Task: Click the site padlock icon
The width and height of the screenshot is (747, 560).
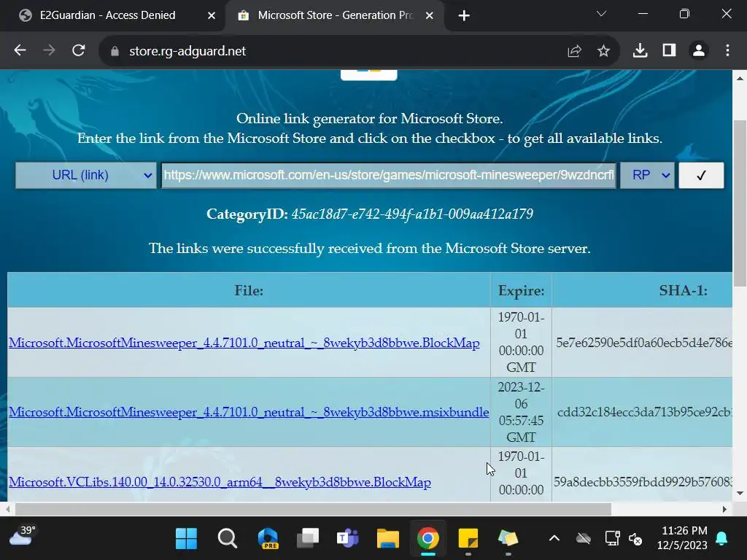Action: (115, 51)
